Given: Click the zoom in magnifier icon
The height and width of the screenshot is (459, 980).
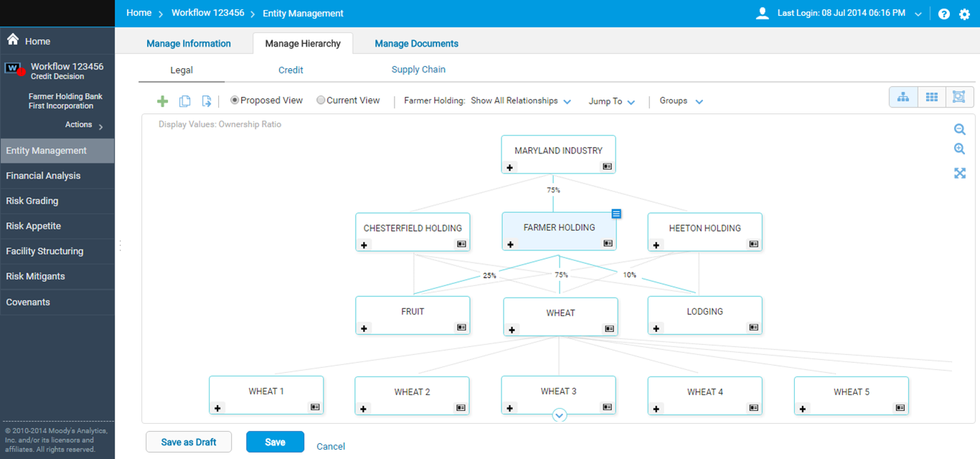Looking at the screenshot, I should pos(959,149).
